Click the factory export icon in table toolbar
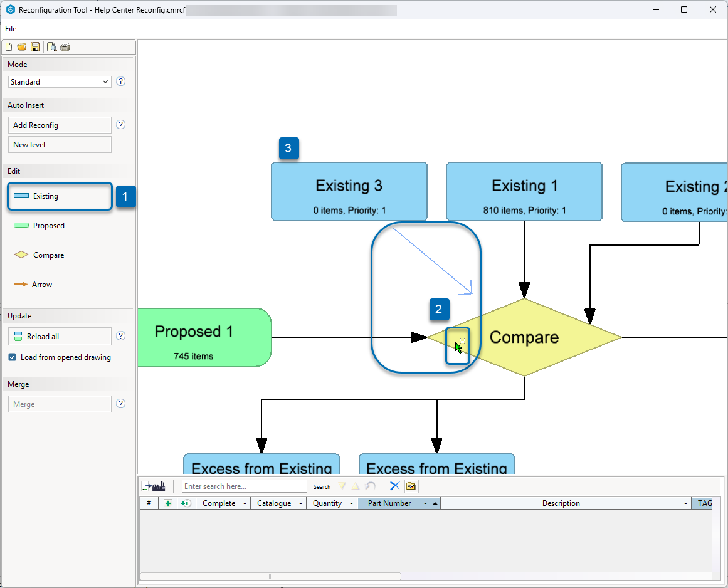The width and height of the screenshot is (728, 588). click(x=153, y=486)
